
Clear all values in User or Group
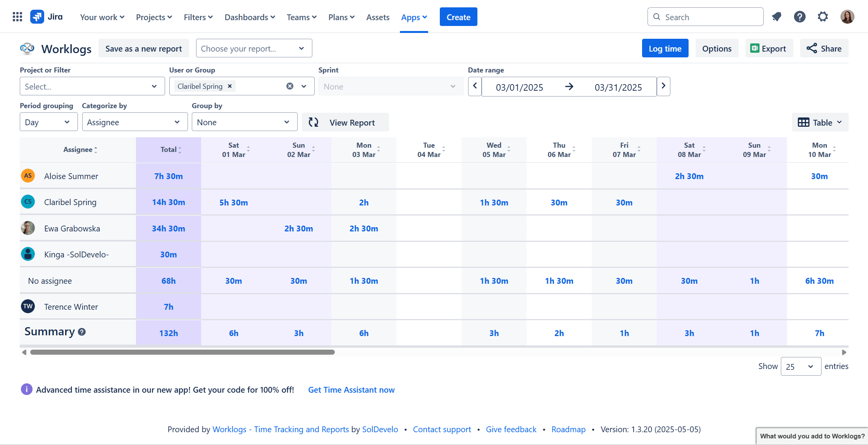pos(290,86)
